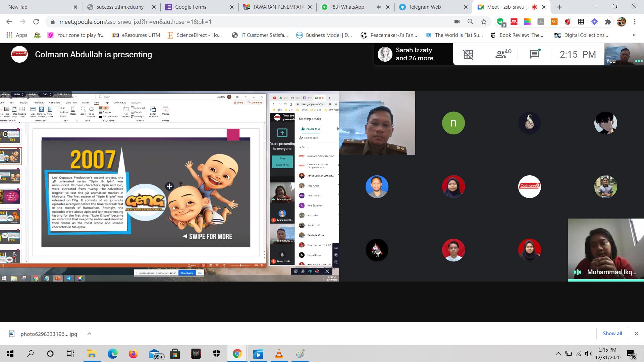Open Microsoft Store from taskbar

[175, 354]
